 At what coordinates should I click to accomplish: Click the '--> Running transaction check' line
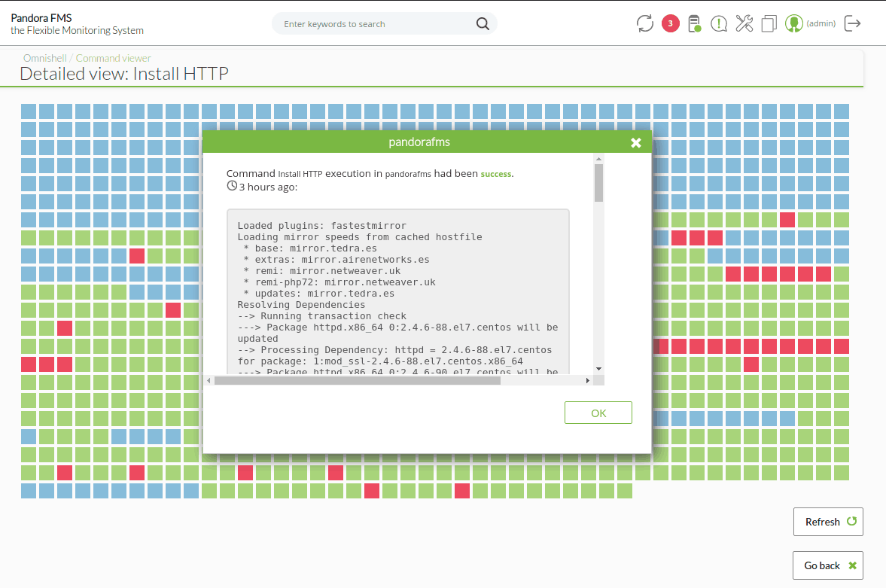(x=321, y=316)
